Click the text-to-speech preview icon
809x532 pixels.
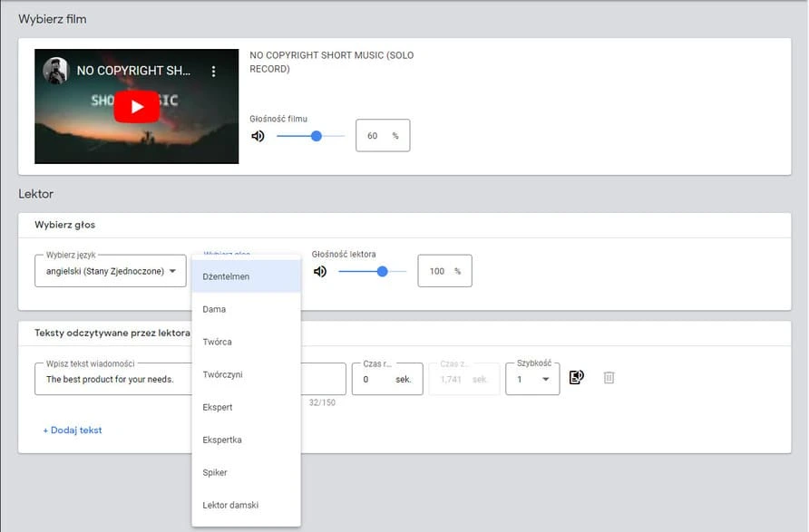[577, 377]
